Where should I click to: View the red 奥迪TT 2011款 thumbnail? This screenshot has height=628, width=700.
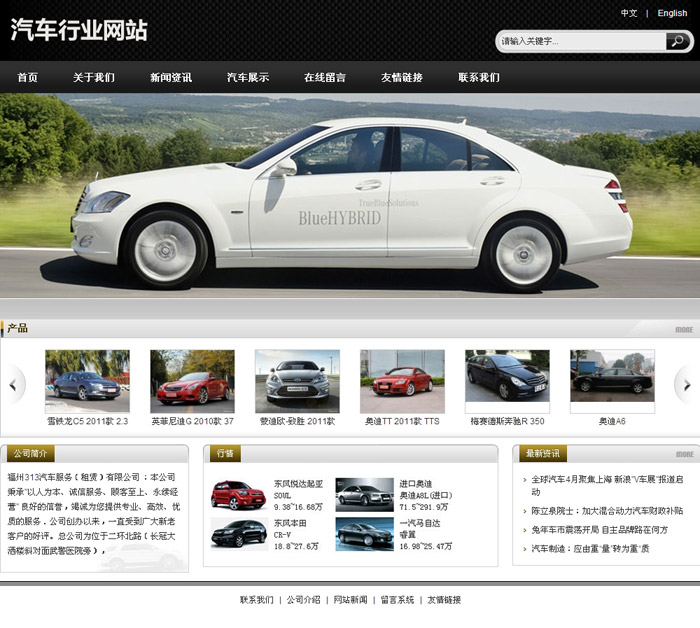pyautogui.click(x=402, y=381)
